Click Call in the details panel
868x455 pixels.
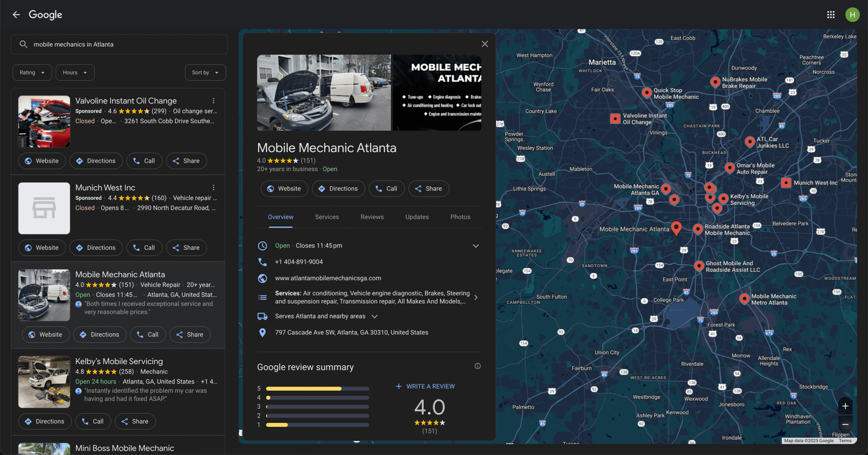coord(387,188)
